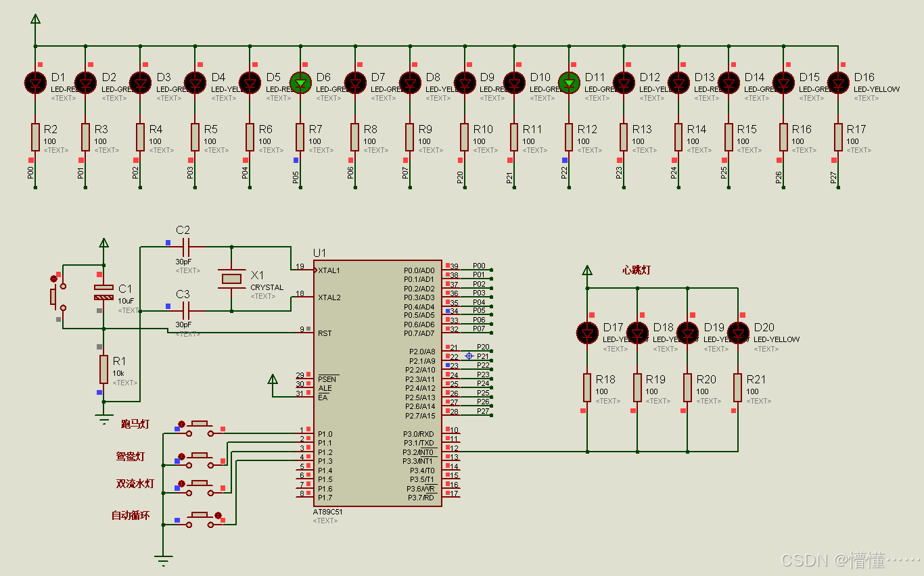
Task: Click the 心跳灯 heading label
Action: 636,270
